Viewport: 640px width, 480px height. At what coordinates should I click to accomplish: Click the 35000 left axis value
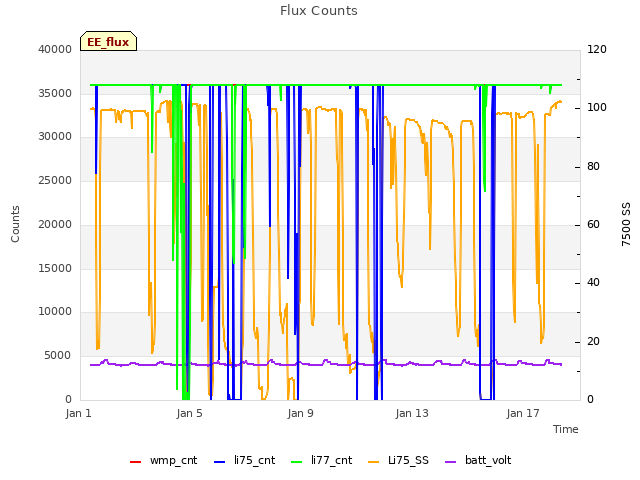point(55,93)
